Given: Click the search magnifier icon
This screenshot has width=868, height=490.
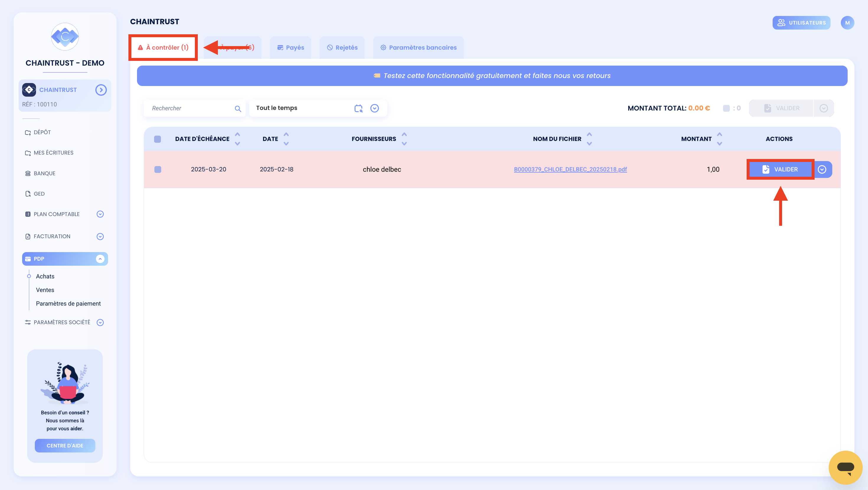Looking at the screenshot, I should 238,108.
